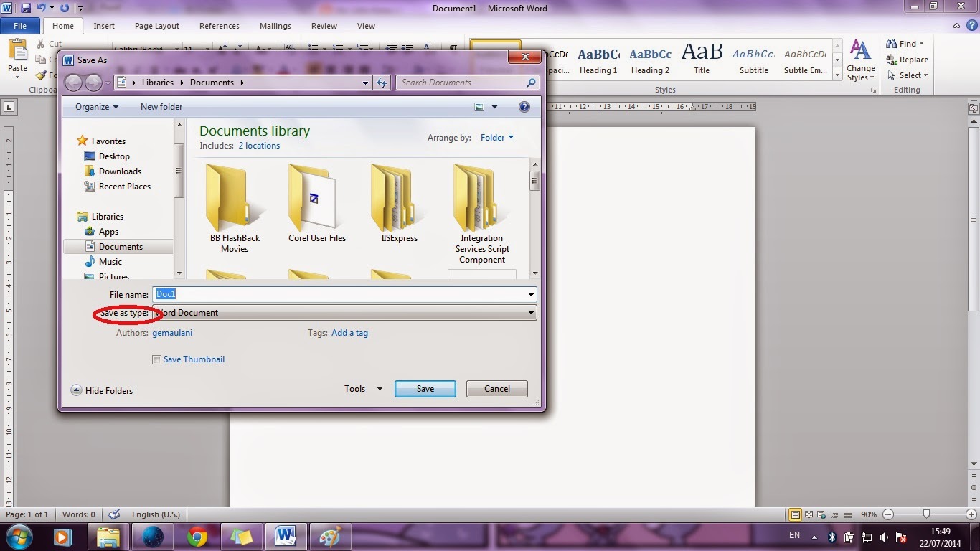Viewport: 980px width, 551px height.
Task: Click the zoom slider handle
Action: point(927,514)
